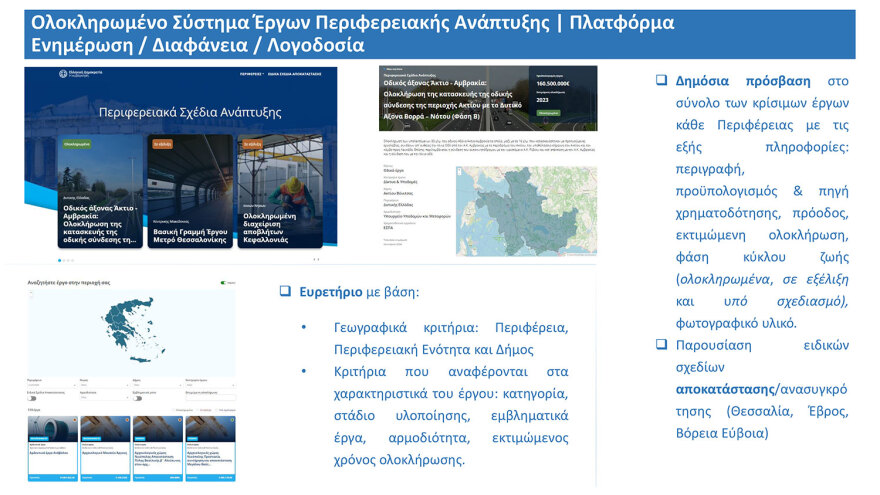
Task: Open ΕΙΔΙΚΑ ΣΧΕΔΙΑ ΑΠΟΚΑΤΑΣΤΑΣΗΣ menu item
Action: [x=294, y=74]
